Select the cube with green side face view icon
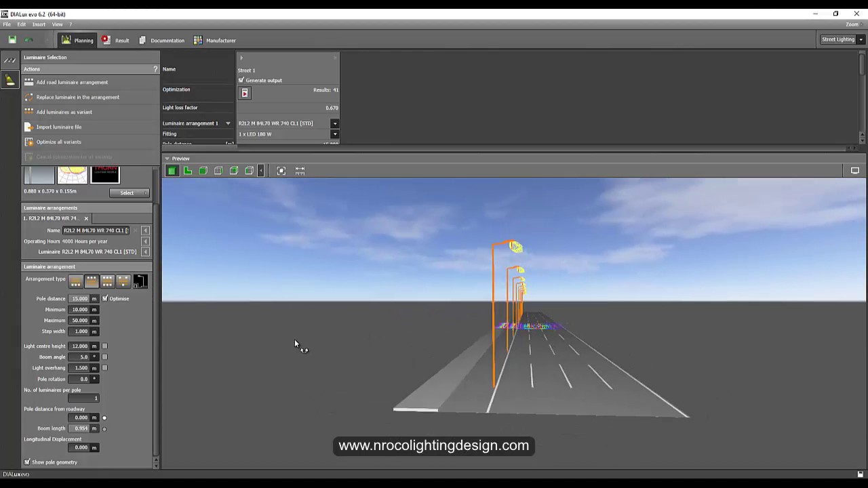Screen dimensions: 868x488 [x=234, y=171]
